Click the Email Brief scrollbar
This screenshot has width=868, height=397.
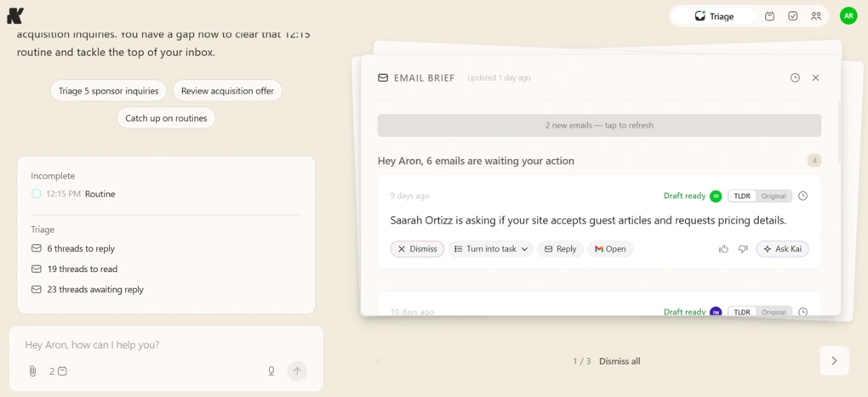coord(839,133)
